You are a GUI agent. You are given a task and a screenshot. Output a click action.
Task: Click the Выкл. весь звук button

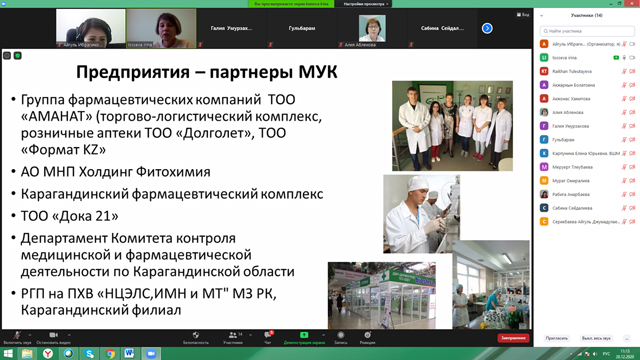click(596, 338)
